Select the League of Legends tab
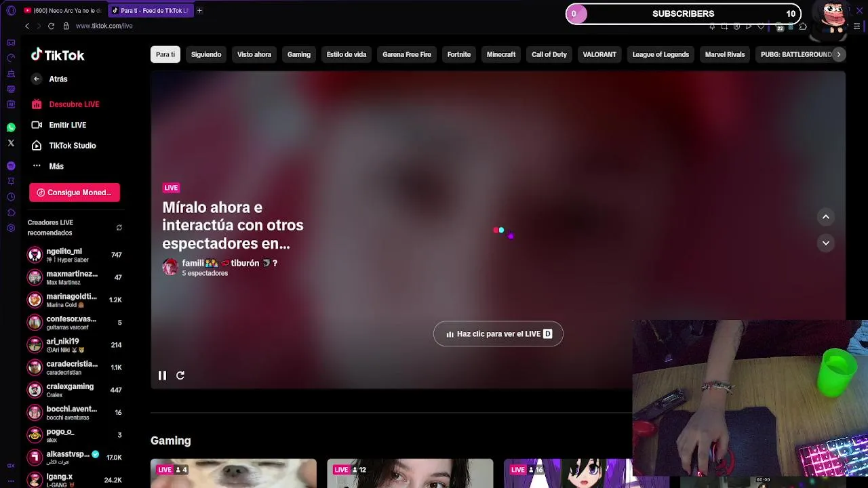The height and width of the screenshot is (488, 868). pos(660,54)
